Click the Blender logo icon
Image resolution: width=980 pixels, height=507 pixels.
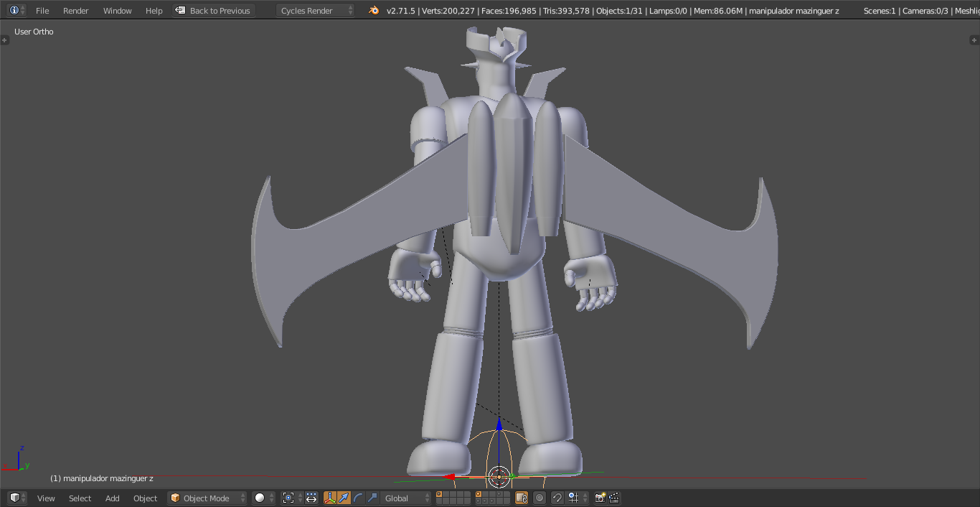[x=373, y=10]
